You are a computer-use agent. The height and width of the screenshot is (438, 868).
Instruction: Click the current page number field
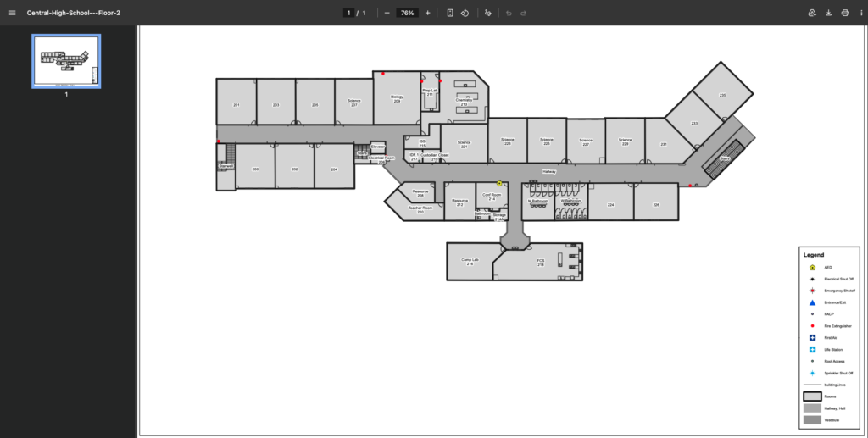tap(348, 13)
